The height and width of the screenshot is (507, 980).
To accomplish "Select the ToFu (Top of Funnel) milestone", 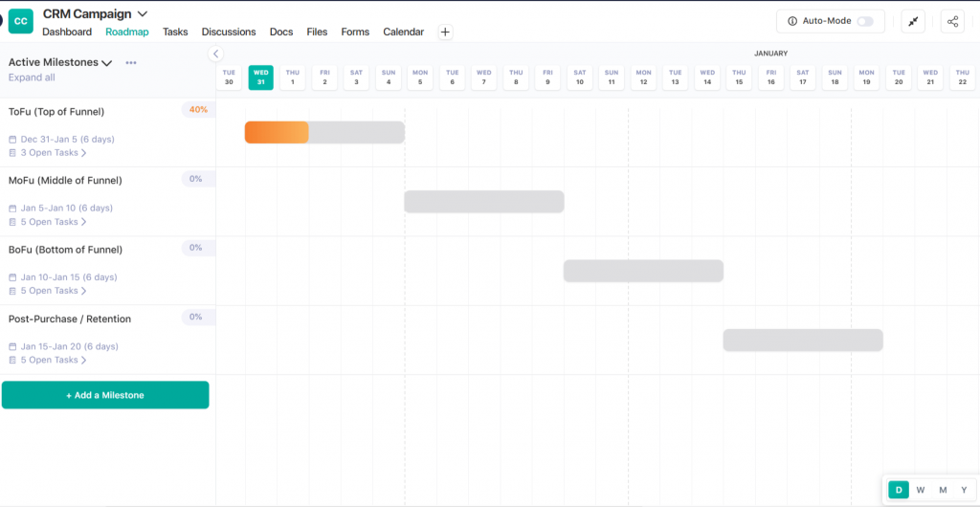I will (x=56, y=112).
